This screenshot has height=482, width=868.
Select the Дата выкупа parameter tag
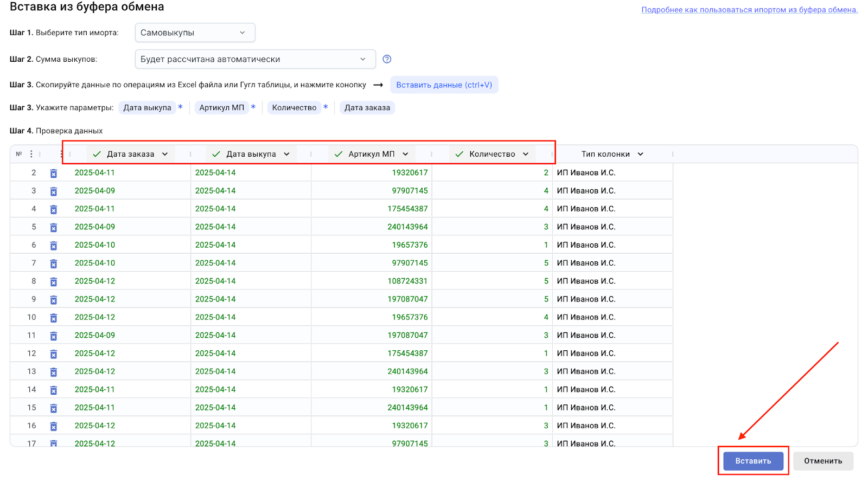pyautogui.click(x=147, y=107)
